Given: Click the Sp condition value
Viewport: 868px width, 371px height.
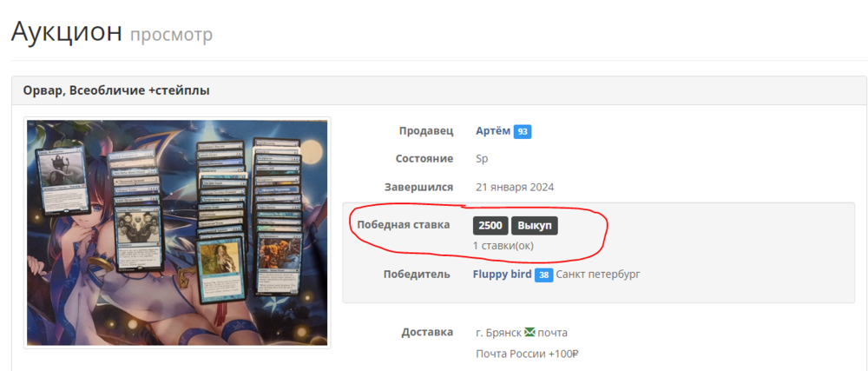Looking at the screenshot, I should (482, 159).
